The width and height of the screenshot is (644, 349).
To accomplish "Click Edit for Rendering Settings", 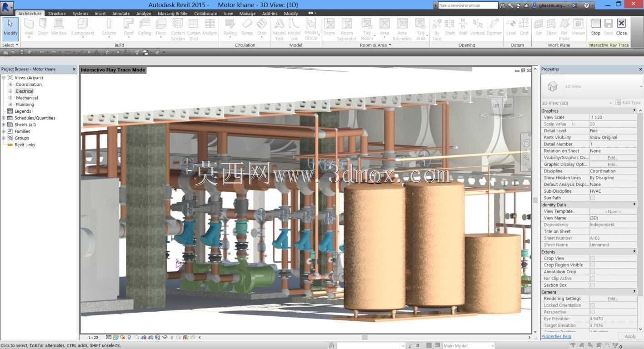I will click(613, 299).
